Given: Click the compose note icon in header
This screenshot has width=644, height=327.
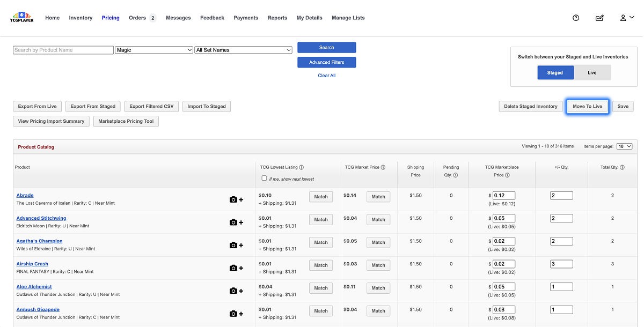Looking at the screenshot, I should coord(599,18).
